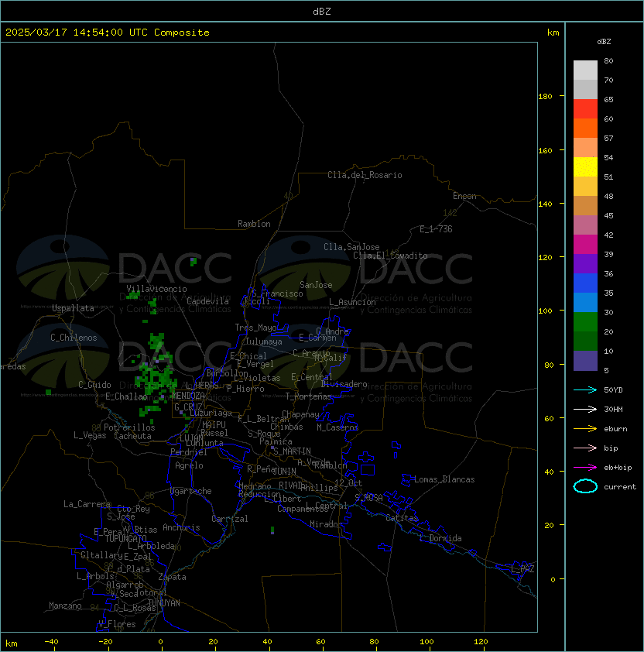
Task: Click the 'S_MARTIN' map label
Action: point(293,451)
